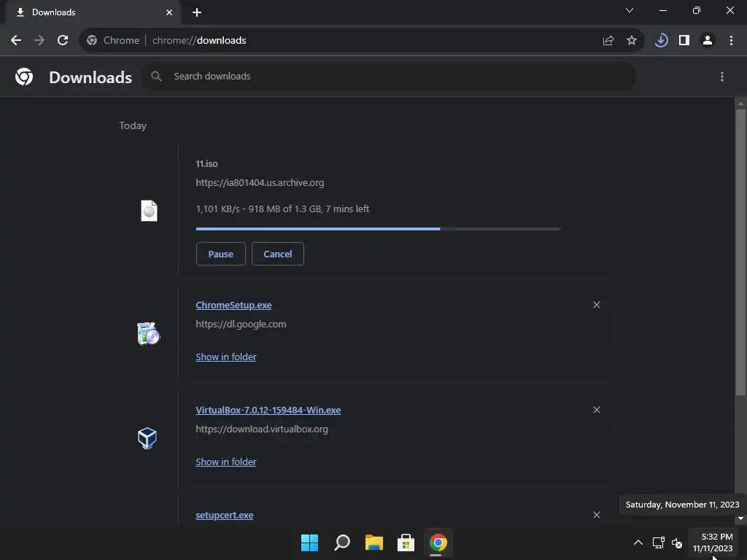
Task: Open the profile avatar menu
Action: (708, 41)
